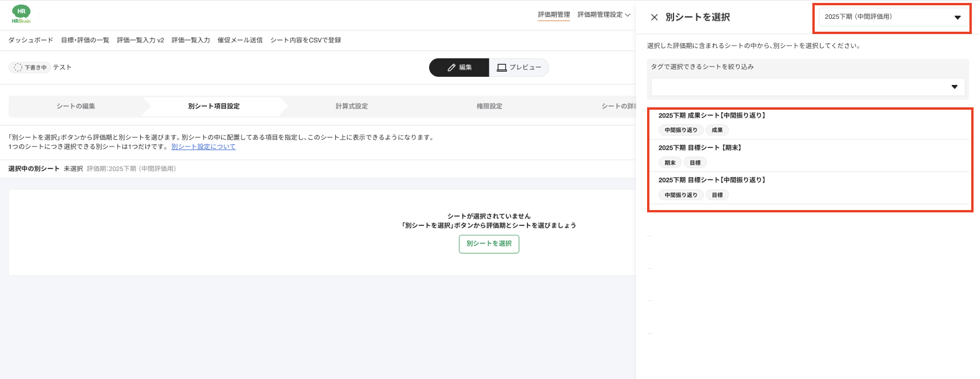
Task: Open ダッシュボード navigation item
Action: coord(30,40)
